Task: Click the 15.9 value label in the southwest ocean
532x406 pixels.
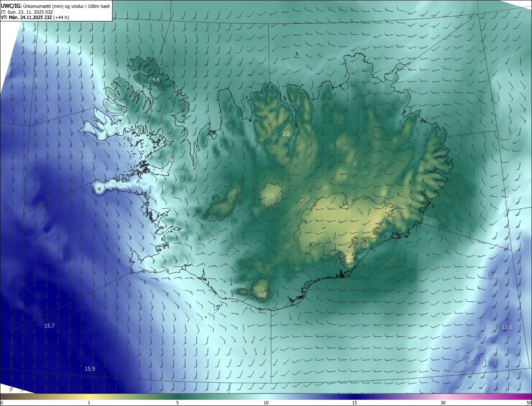Action: coord(90,369)
